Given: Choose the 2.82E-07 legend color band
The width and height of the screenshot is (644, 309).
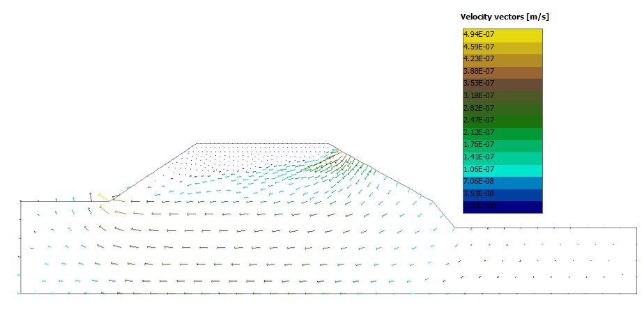Looking at the screenshot, I should [503, 109].
